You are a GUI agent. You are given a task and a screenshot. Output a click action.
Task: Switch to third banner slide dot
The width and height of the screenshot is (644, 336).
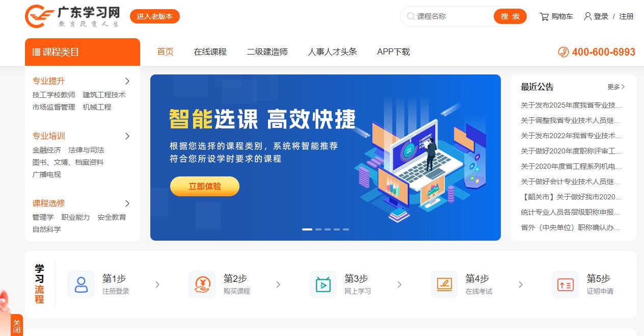pyautogui.click(x=328, y=229)
